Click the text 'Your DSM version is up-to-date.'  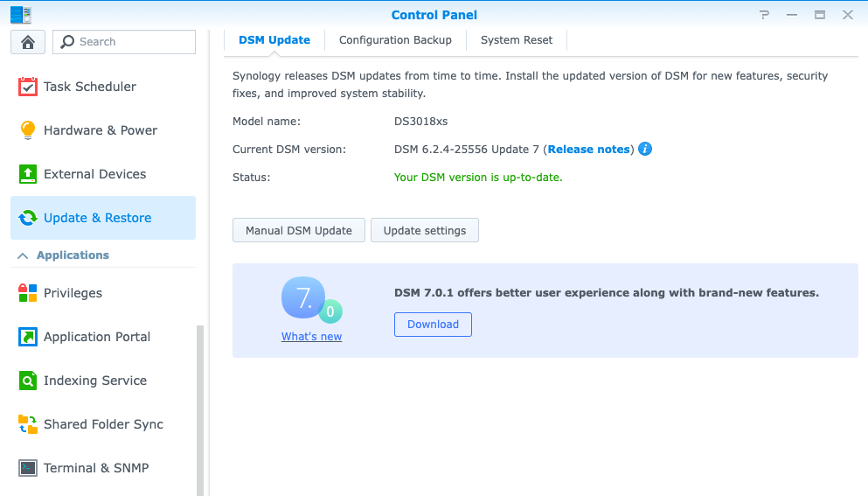coord(478,178)
